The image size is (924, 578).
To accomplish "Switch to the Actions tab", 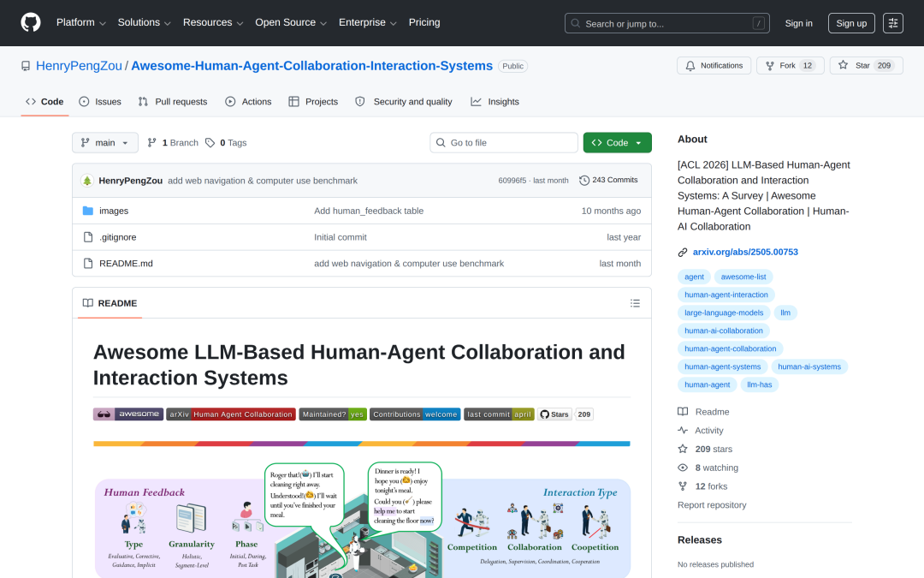I will point(248,101).
